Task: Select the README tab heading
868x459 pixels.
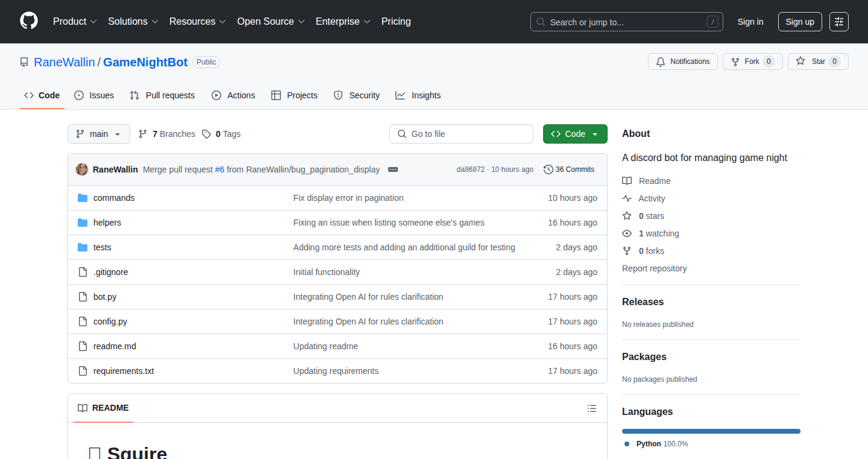Action: (104, 408)
